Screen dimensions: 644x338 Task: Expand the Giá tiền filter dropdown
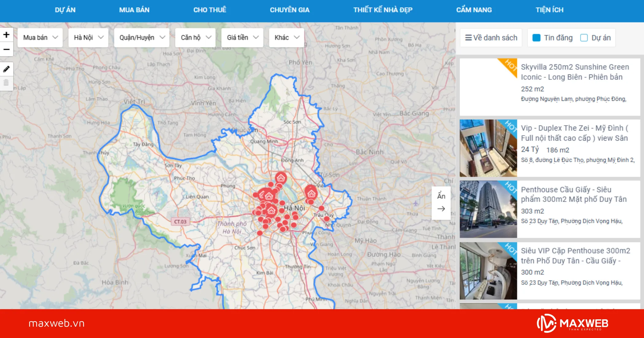242,37
